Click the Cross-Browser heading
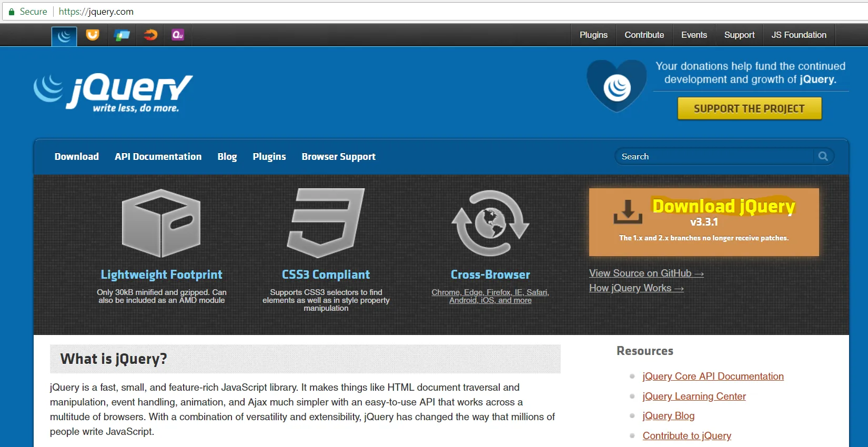This screenshot has width=868, height=447. click(490, 275)
